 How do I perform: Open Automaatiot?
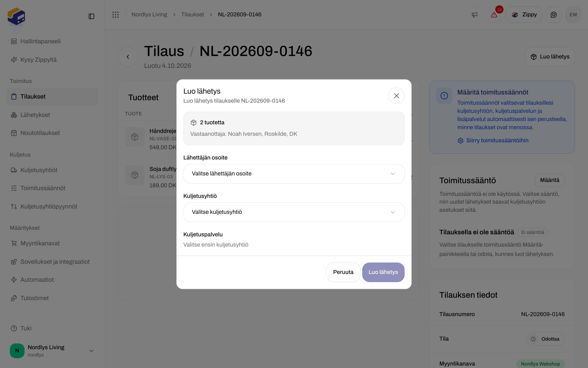52,280
